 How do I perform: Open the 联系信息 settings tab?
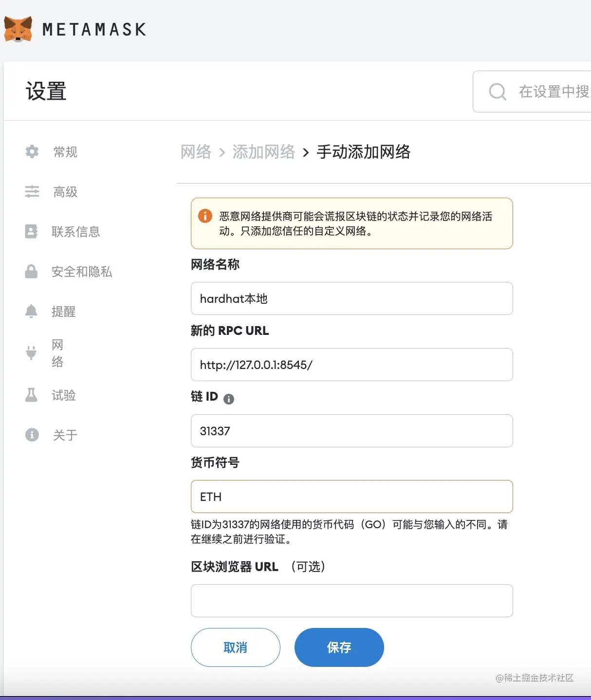[76, 232]
